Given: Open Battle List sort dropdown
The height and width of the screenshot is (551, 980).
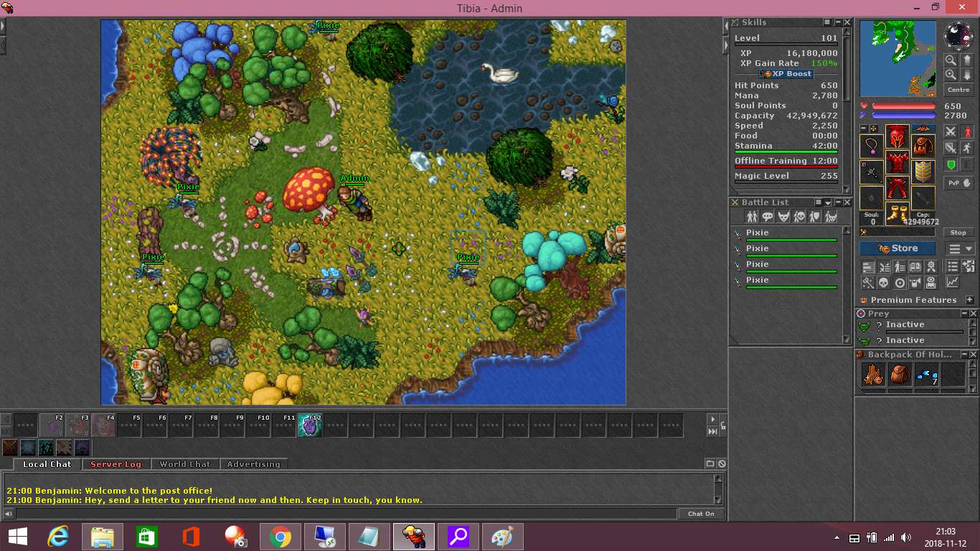Looking at the screenshot, I should point(827,202).
